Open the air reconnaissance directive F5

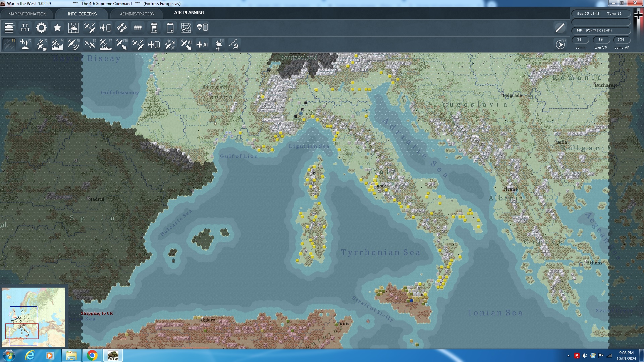[73, 44]
